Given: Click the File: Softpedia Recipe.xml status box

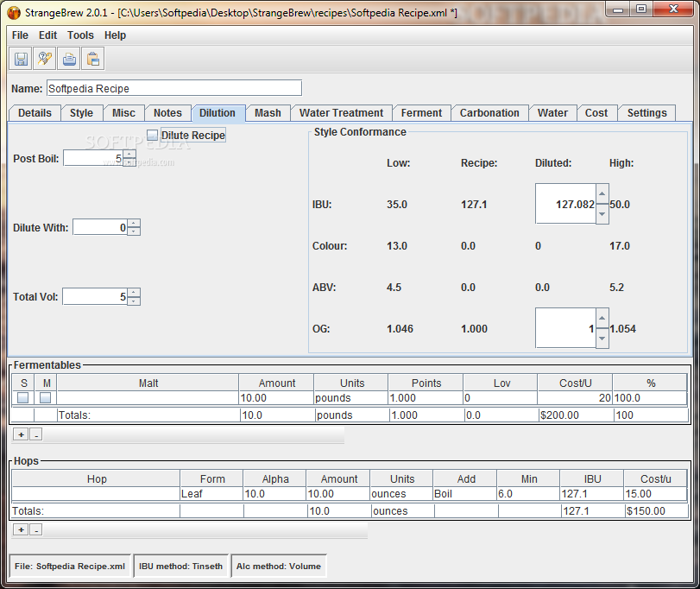Looking at the screenshot, I should coord(70,566).
